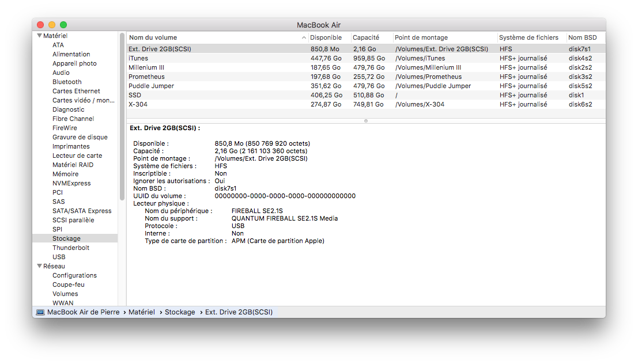The width and height of the screenshot is (638, 364).
Task: Open Matériel RAID category
Action: [73, 165]
